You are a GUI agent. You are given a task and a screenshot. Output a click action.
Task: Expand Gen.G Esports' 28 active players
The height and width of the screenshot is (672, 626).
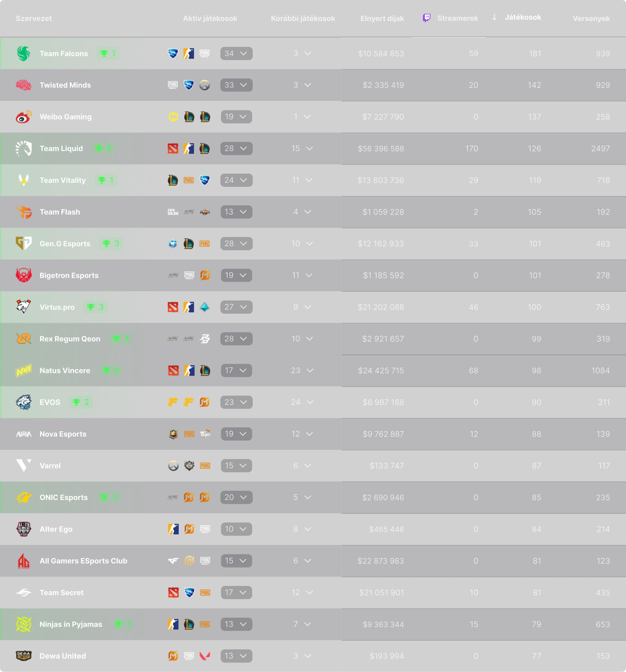(x=236, y=244)
